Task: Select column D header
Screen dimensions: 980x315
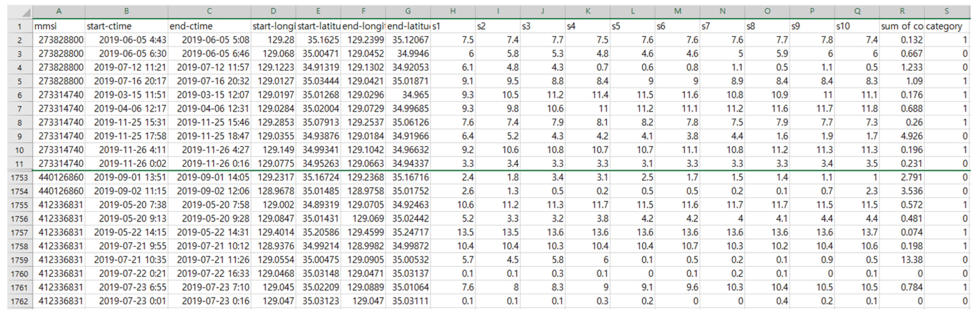Action: tap(273, 11)
